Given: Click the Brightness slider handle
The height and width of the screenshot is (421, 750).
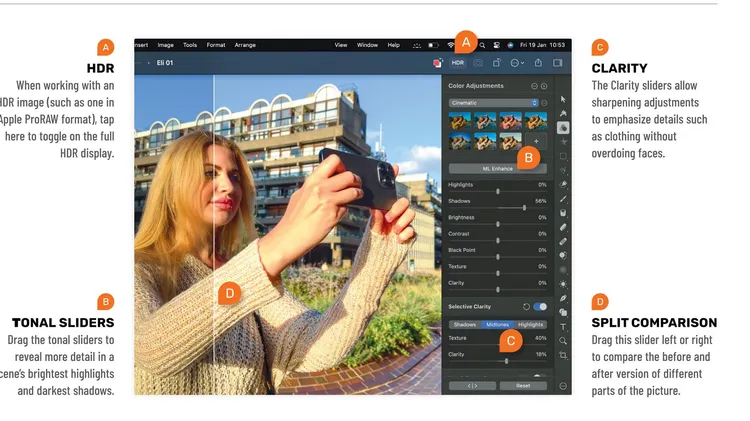Looking at the screenshot, I should tap(498, 224).
